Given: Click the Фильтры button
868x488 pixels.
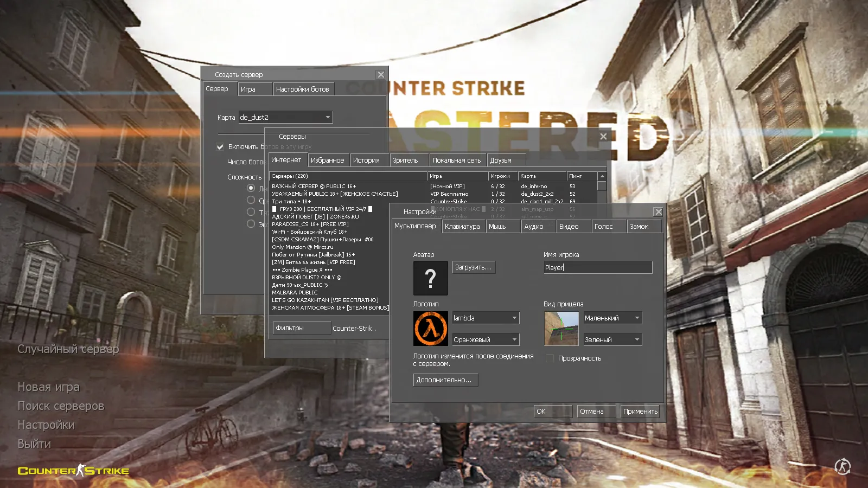Looking at the screenshot, I should 301,328.
